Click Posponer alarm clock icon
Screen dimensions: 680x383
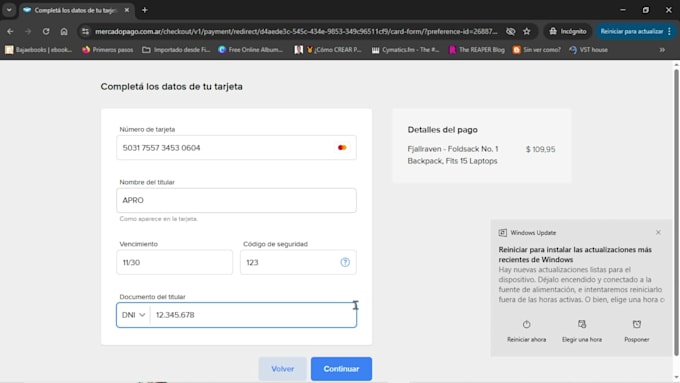point(637,324)
